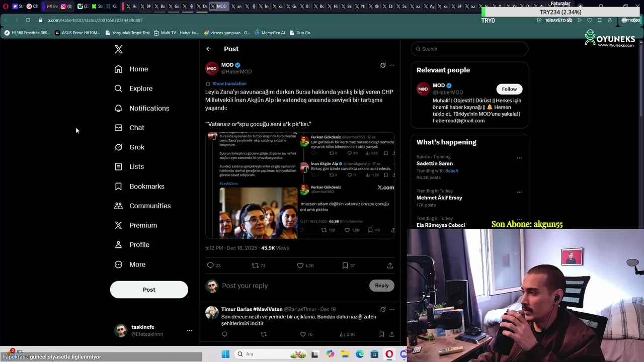Viewport: 644px width, 362px height.
Task: Click the Grok icon on MOD post
Action: coord(383,65)
